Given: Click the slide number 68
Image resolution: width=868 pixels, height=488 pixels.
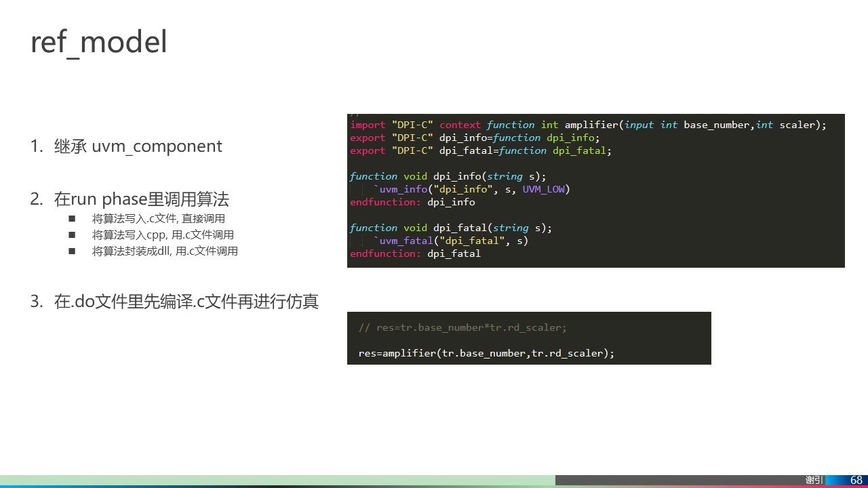Looking at the screenshot, I should pyautogui.click(x=856, y=479).
